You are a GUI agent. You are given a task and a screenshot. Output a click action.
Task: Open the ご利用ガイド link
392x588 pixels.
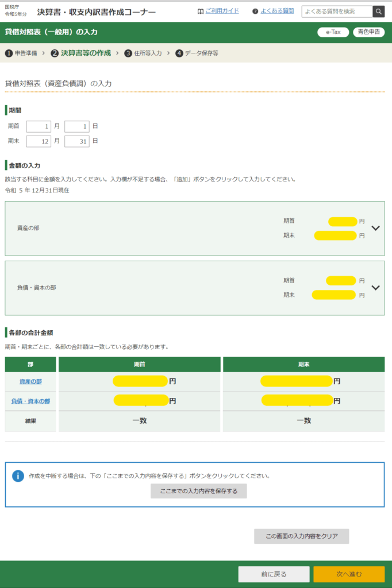pos(222,11)
